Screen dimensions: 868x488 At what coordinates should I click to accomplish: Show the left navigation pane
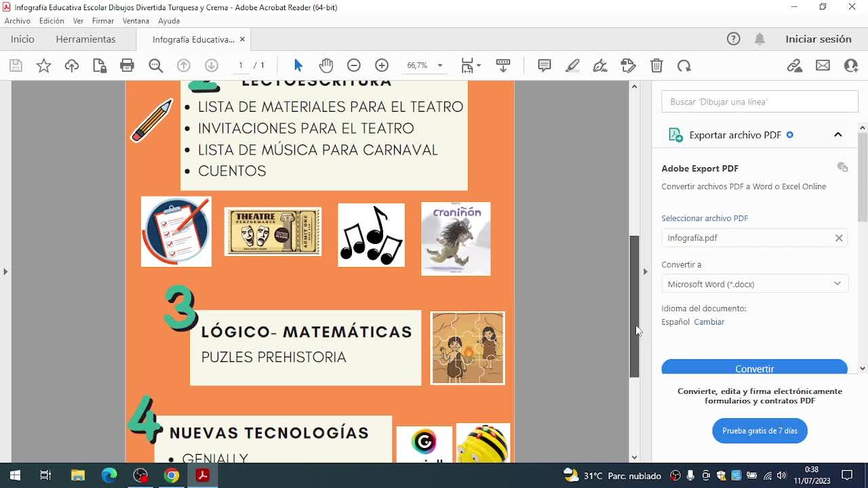tap(5, 271)
